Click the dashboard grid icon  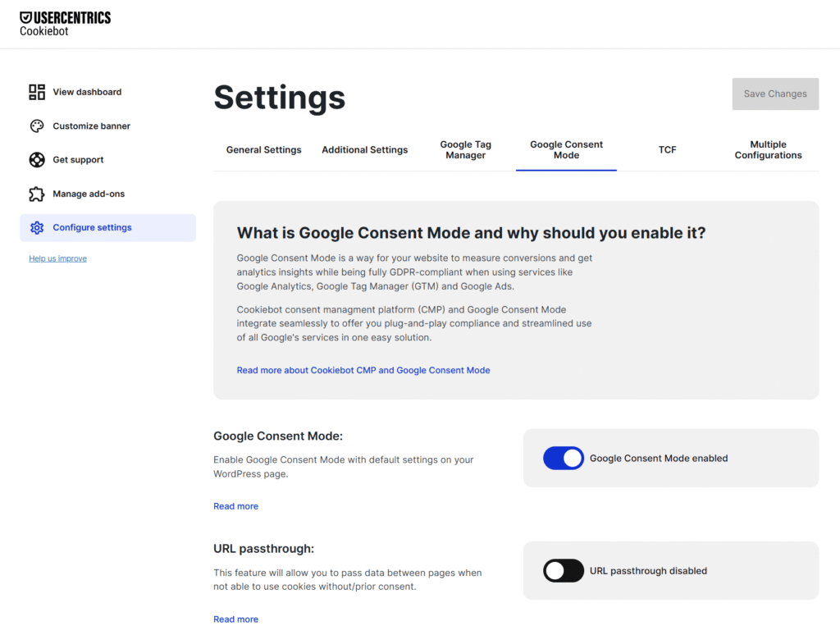coord(37,92)
